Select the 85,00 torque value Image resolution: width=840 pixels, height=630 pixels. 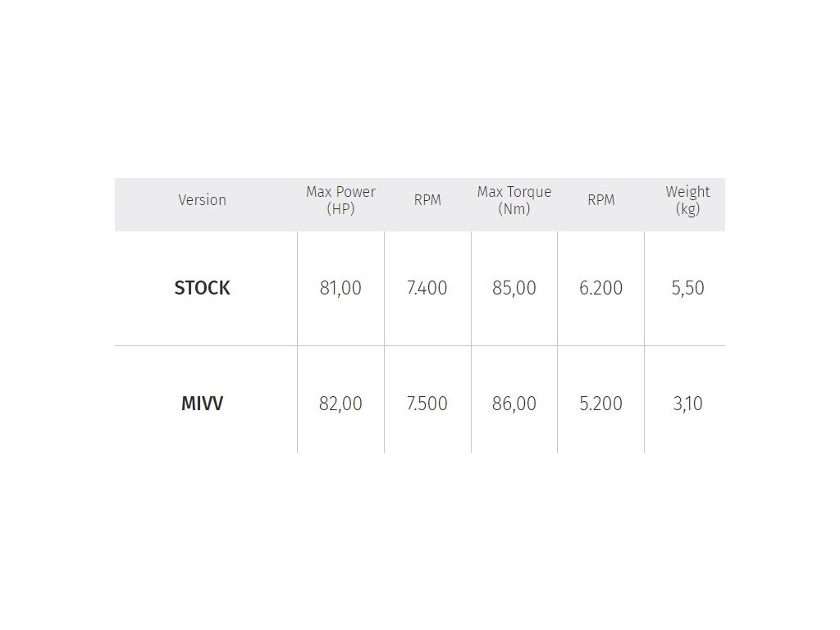tap(514, 288)
